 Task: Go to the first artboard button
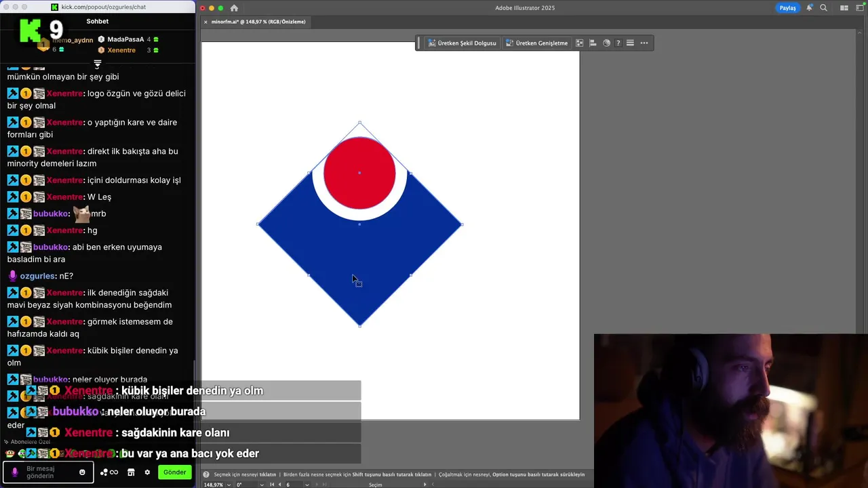coord(272,485)
